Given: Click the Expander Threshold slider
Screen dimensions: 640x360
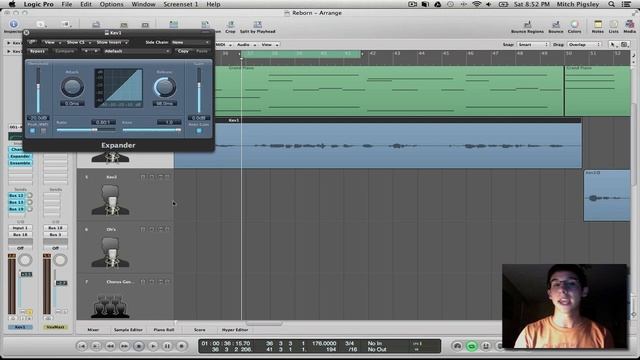Looking at the screenshot, I should [38, 91].
